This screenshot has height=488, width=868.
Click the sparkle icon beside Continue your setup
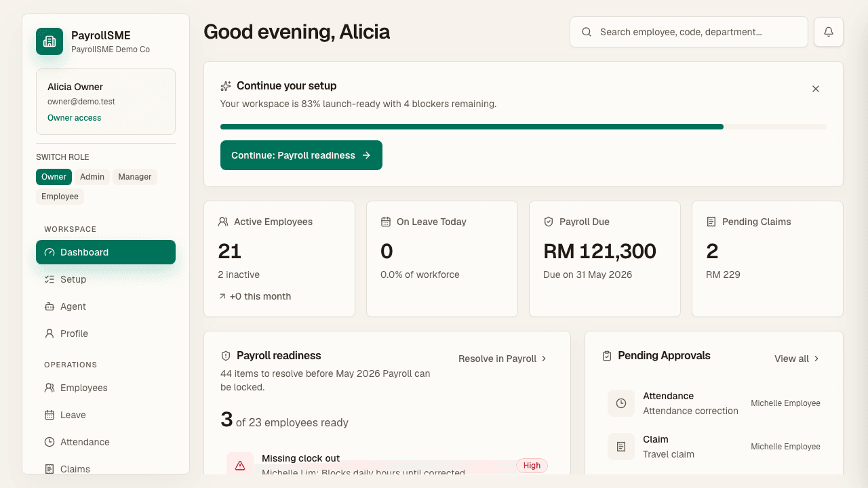coord(226,86)
